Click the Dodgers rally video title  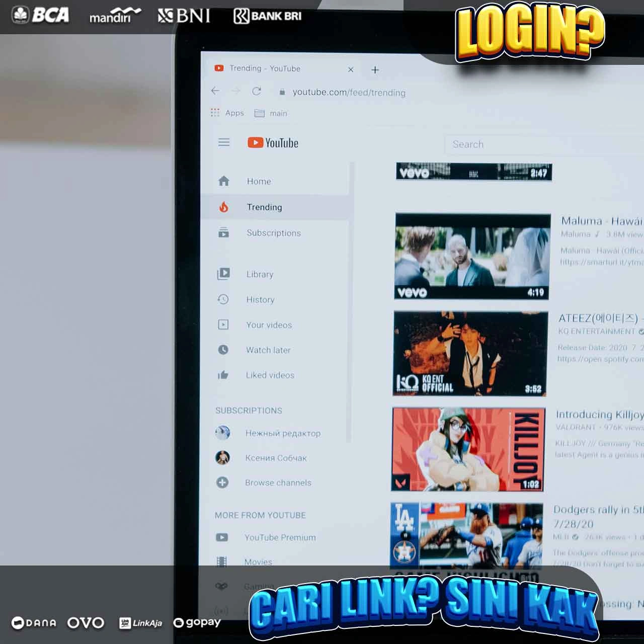click(598, 517)
